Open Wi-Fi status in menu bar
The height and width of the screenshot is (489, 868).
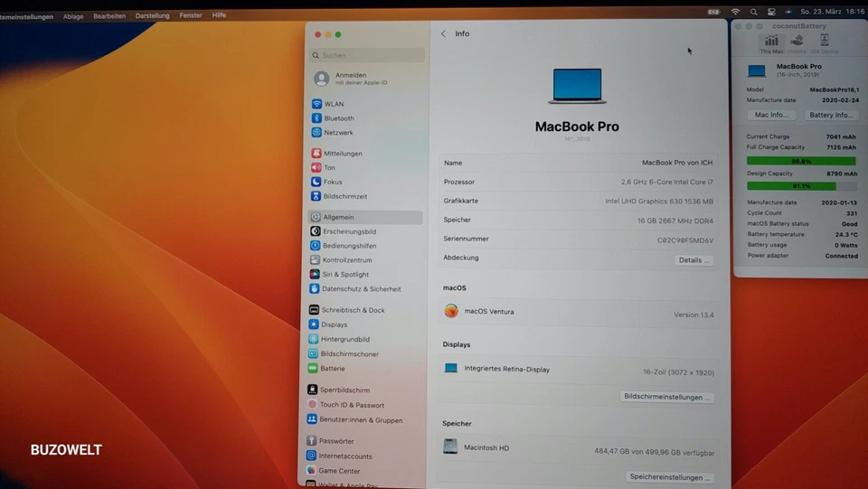(x=735, y=12)
